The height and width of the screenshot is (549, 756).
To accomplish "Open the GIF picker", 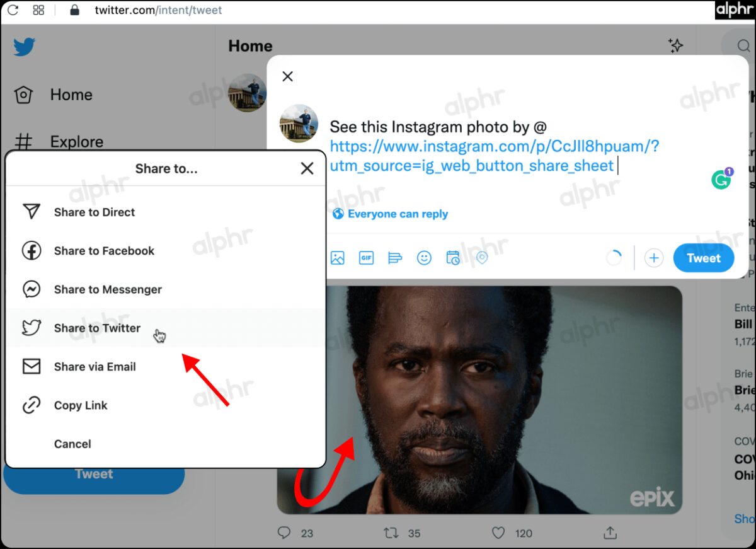I will [x=366, y=257].
